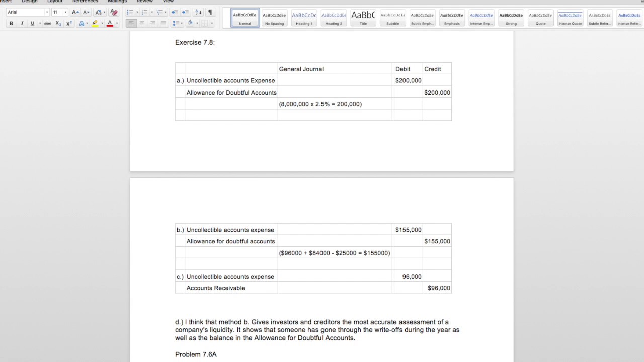Click inside the font size field

57,12
